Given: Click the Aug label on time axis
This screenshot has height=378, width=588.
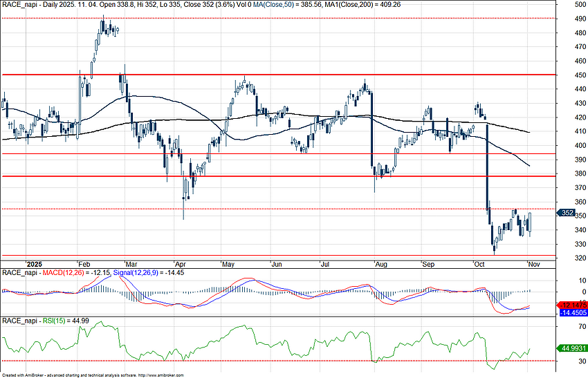Looking at the screenshot, I should [x=380, y=264].
